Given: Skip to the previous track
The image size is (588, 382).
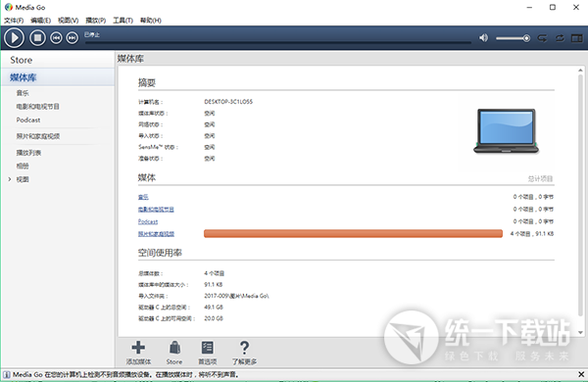Looking at the screenshot, I should (56, 38).
